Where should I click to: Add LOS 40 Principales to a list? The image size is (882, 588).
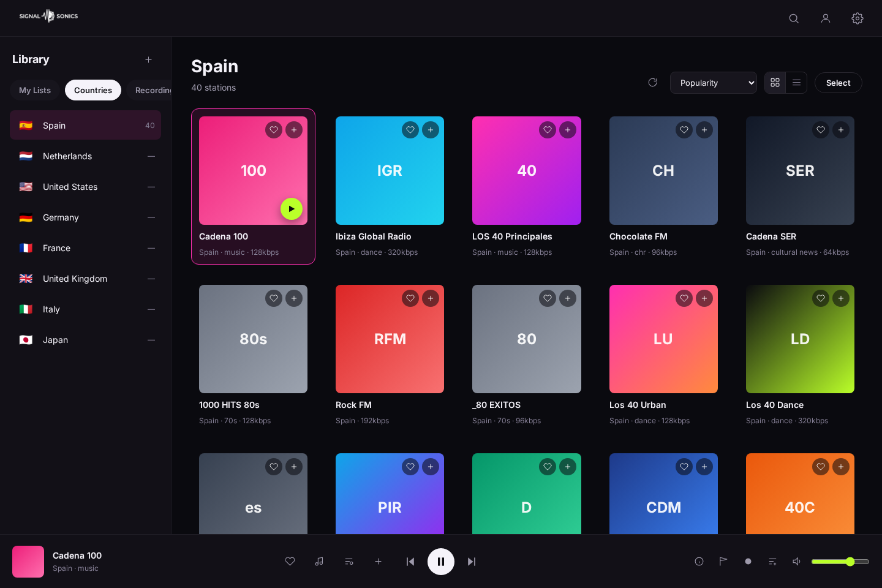tap(568, 130)
